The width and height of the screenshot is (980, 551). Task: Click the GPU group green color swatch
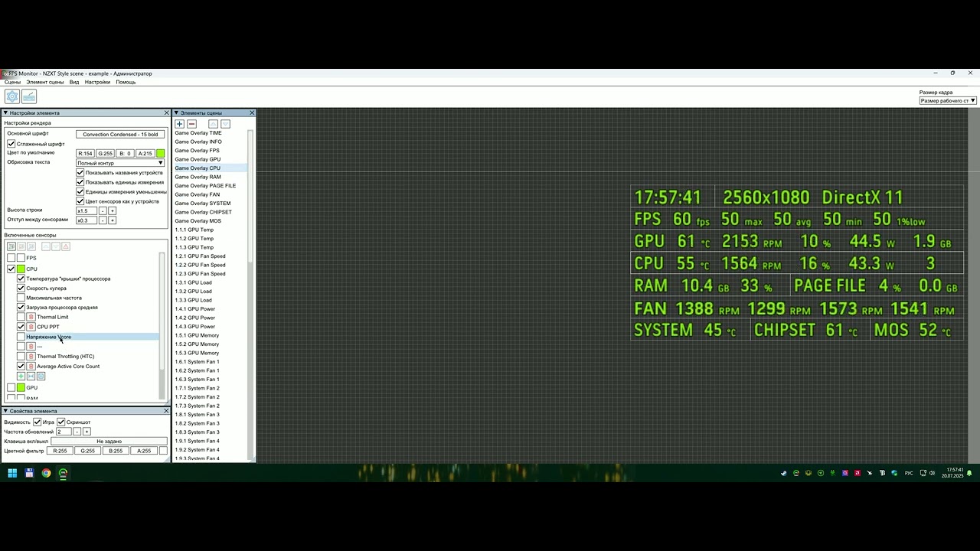coord(21,388)
